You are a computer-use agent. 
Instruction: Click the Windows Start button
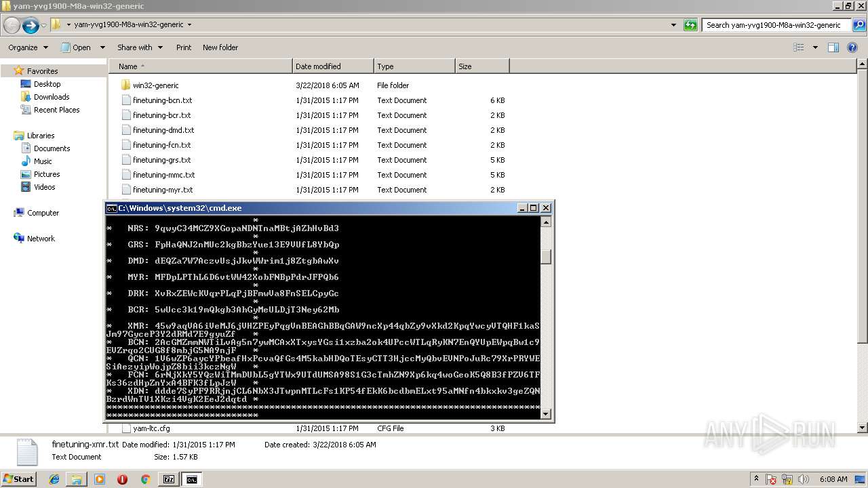click(x=19, y=479)
